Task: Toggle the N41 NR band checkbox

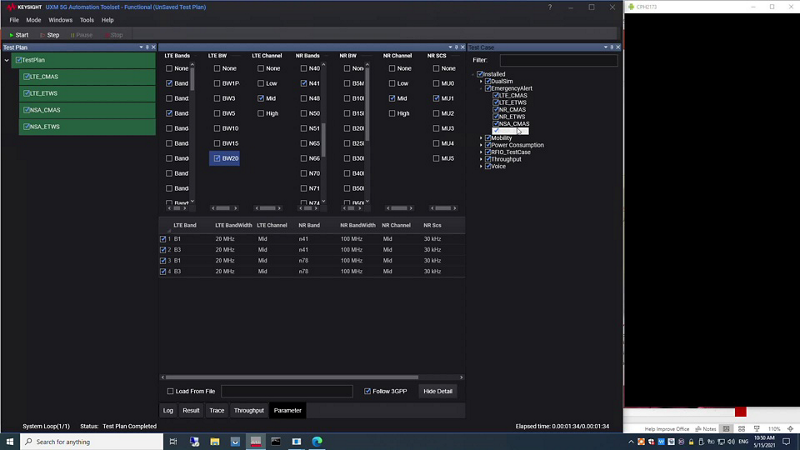Action: (304, 83)
